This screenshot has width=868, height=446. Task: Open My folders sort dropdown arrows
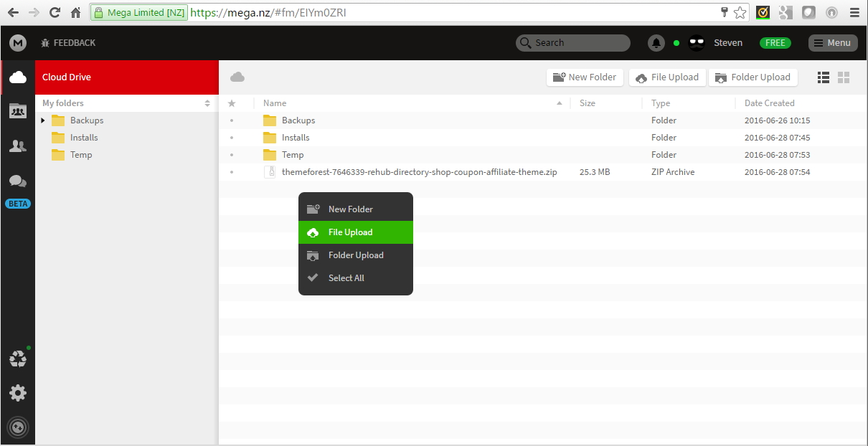pyautogui.click(x=207, y=103)
